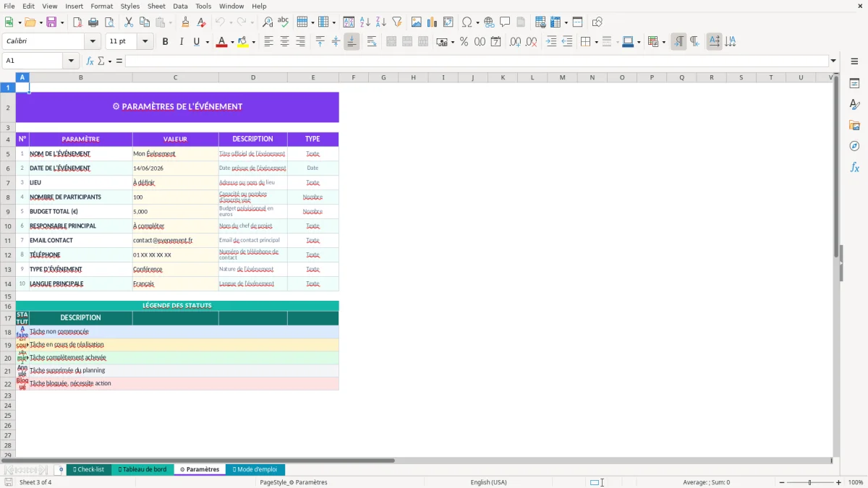Click the Zoom Out minus button
868x488 pixels.
782,482
